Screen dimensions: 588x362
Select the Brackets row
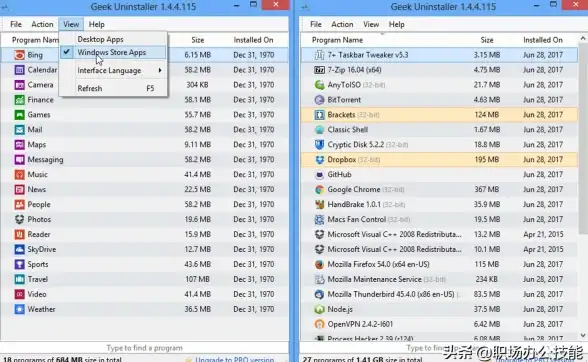[439, 115]
